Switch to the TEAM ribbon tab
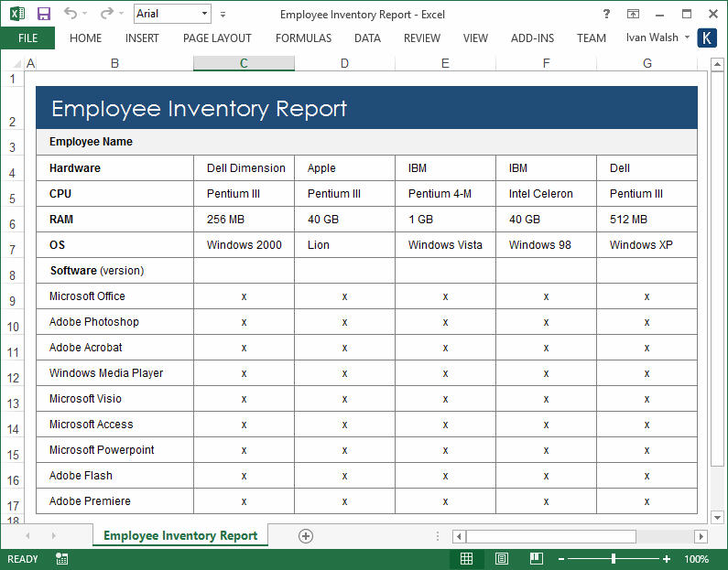 pyautogui.click(x=592, y=38)
